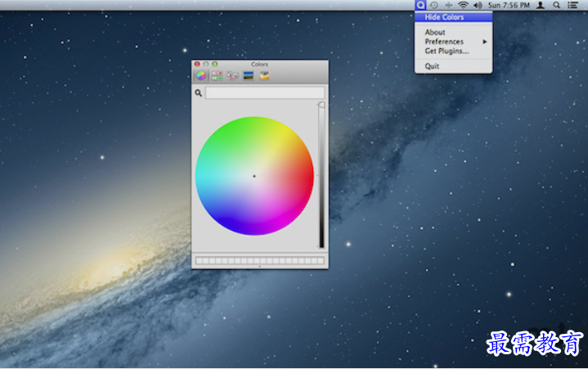Screen dimensions: 588x369
Task: Open the Color Palettes picker
Action: (x=232, y=76)
